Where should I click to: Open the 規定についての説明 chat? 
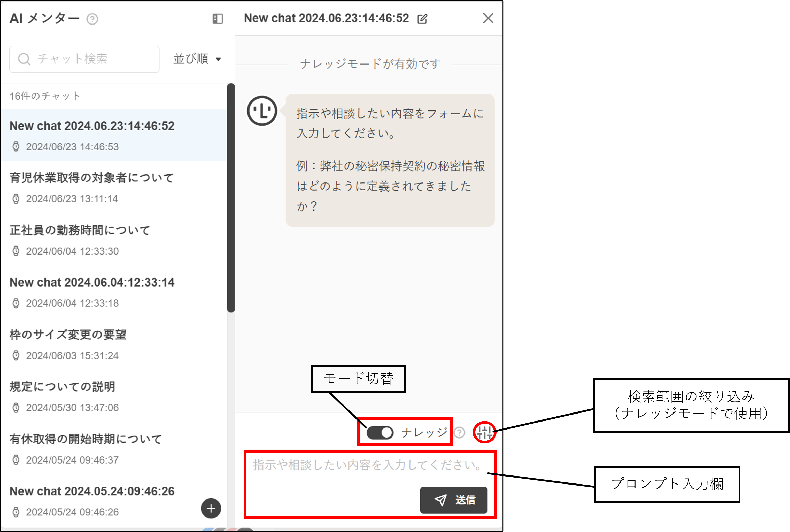pos(62,386)
